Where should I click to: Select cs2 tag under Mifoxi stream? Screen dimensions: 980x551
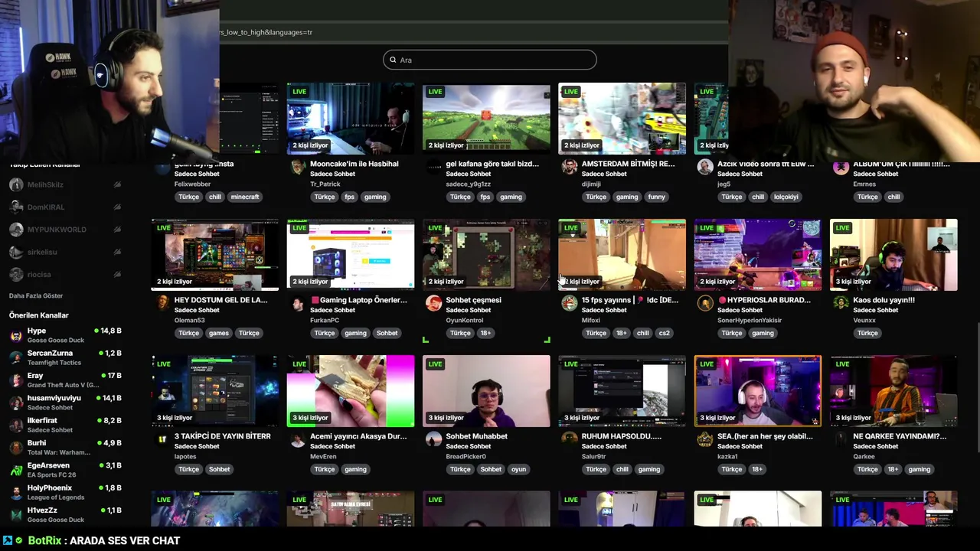point(664,333)
